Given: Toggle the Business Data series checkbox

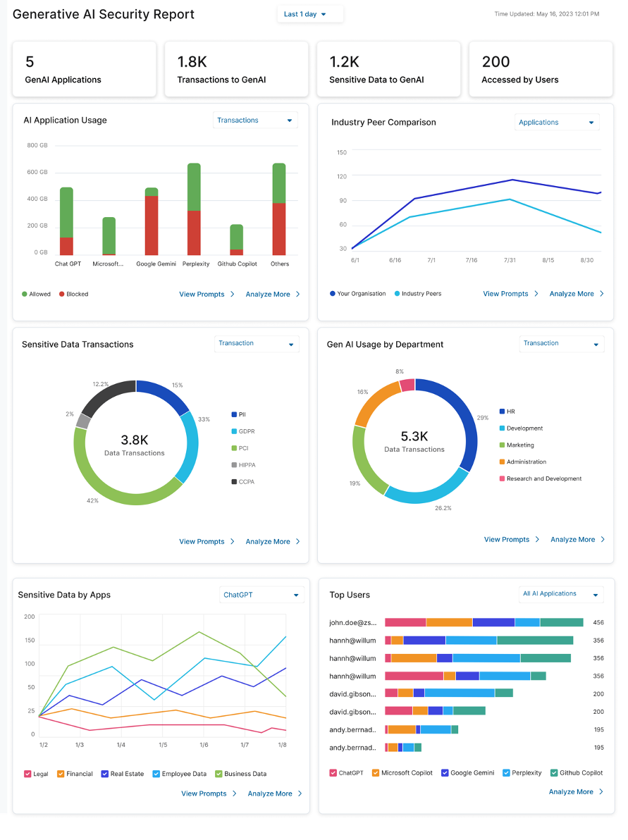Looking at the screenshot, I should click(218, 774).
